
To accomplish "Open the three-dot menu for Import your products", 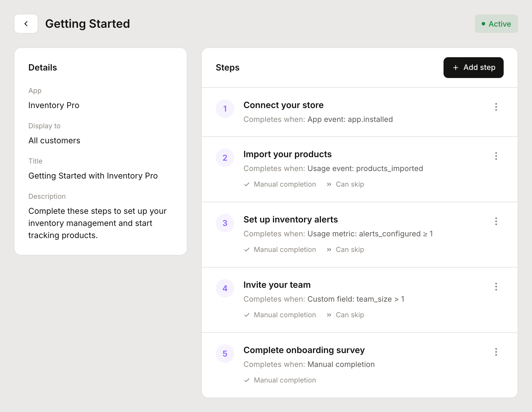I will 496,156.
